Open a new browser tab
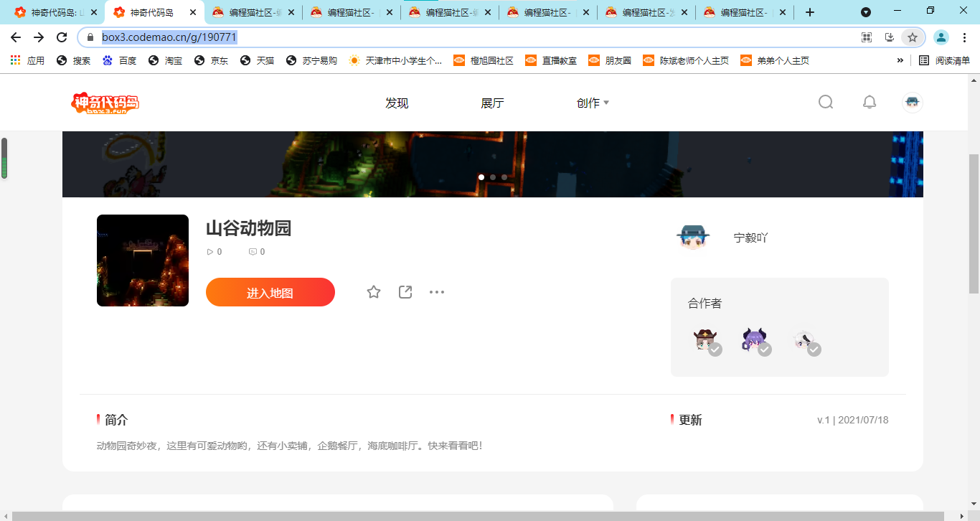The height and width of the screenshot is (521, 980). [x=810, y=12]
